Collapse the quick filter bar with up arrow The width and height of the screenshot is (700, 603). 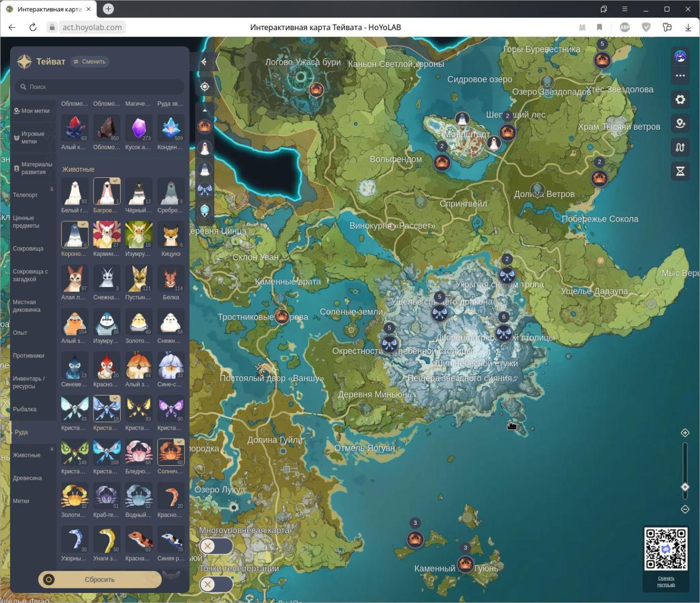tap(205, 110)
